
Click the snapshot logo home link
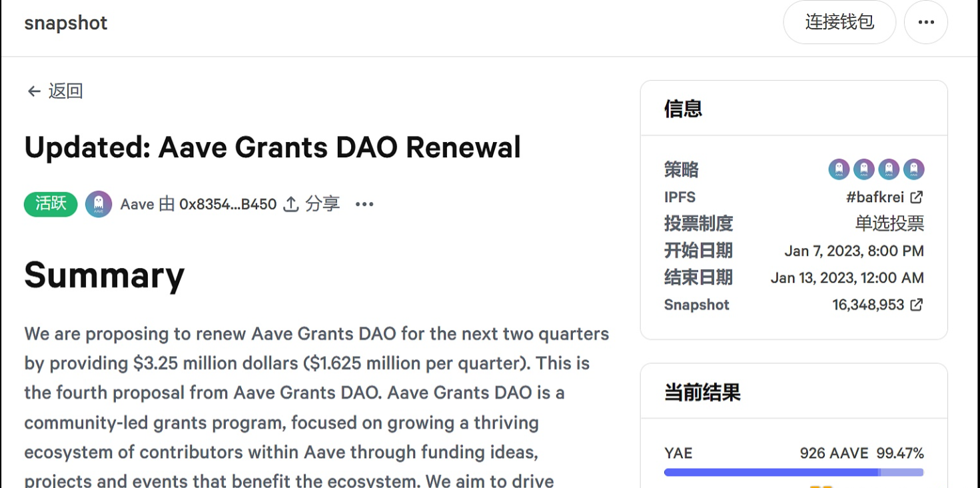click(x=66, y=23)
